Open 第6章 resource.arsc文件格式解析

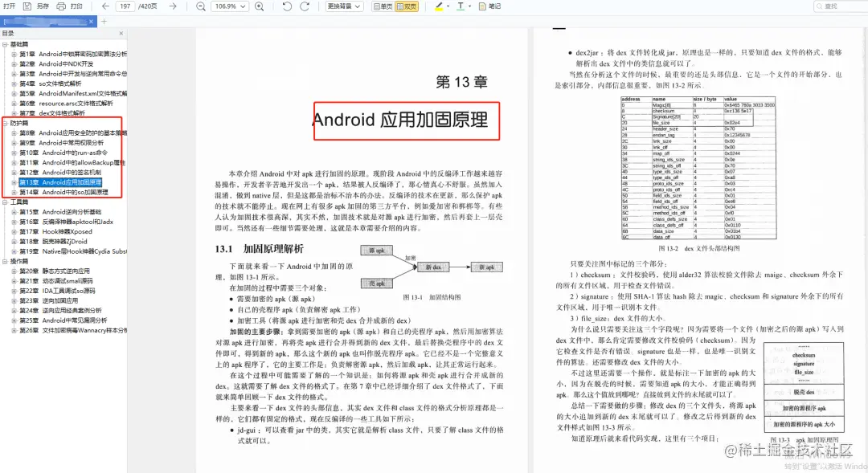pos(67,104)
